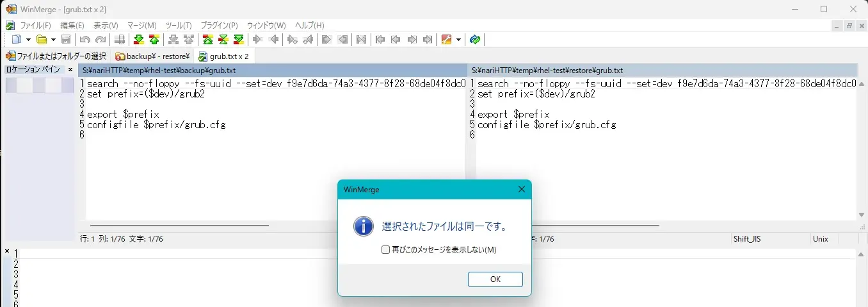Click the Unix line-ending status entry
868x307 pixels.
click(821, 239)
